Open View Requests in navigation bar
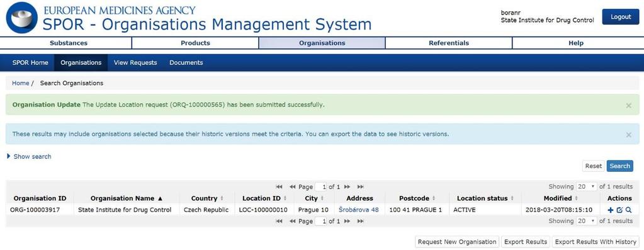Viewport: 644px width, 250px height. pyautogui.click(x=135, y=63)
